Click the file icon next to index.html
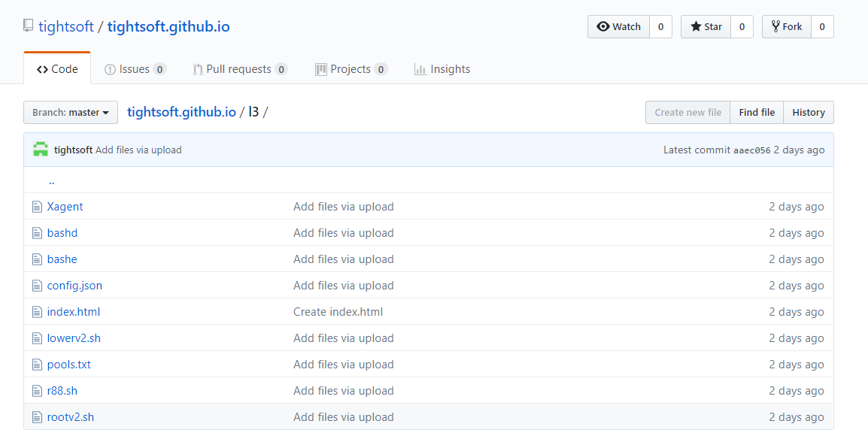The height and width of the screenshot is (448, 868). (37, 312)
